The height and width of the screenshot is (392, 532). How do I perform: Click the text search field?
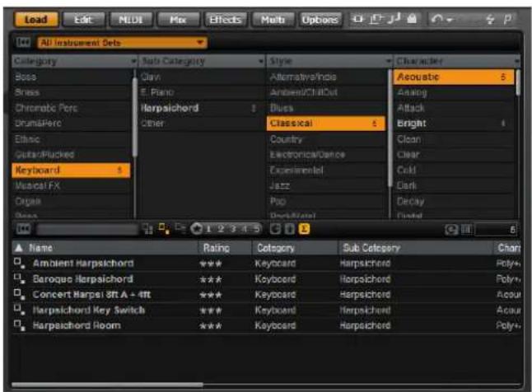coord(87,229)
